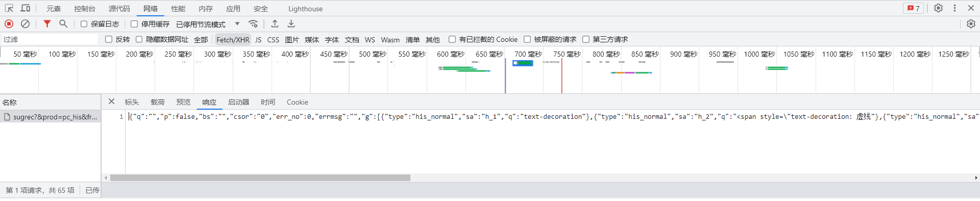Check the 第三方请求 checkbox
The height and width of the screenshot is (201, 980).
[x=586, y=39]
